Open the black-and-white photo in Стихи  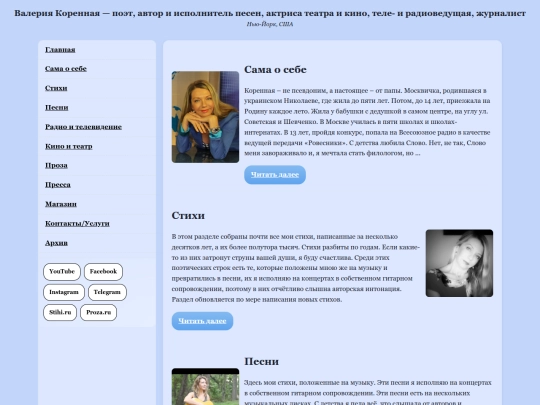tap(459, 263)
